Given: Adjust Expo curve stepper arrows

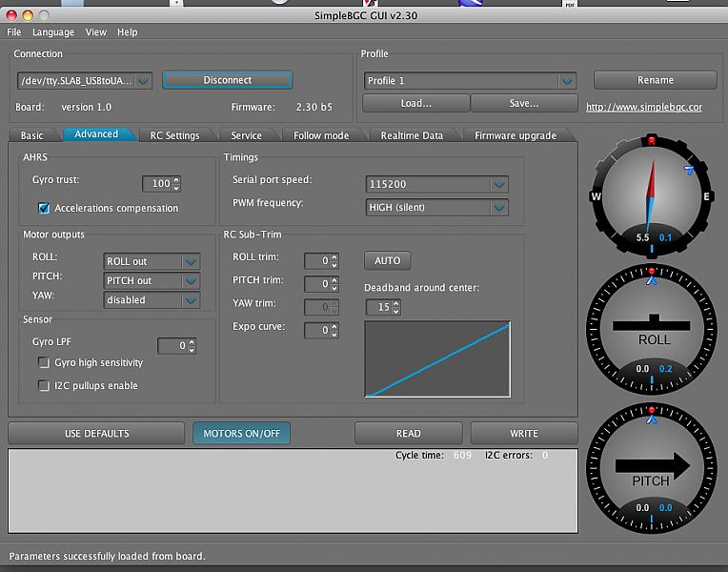Looking at the screenshot, I should tap(334, 331).
